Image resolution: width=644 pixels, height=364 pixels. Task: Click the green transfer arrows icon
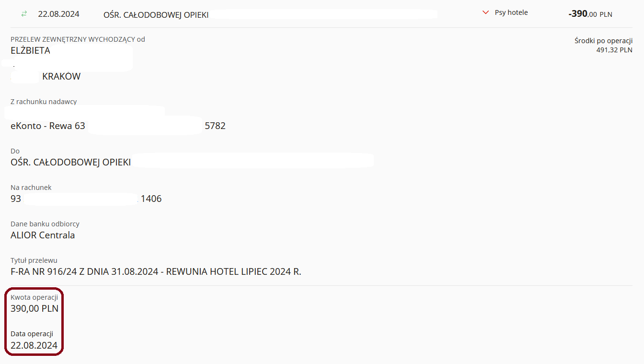pos(24,14)
